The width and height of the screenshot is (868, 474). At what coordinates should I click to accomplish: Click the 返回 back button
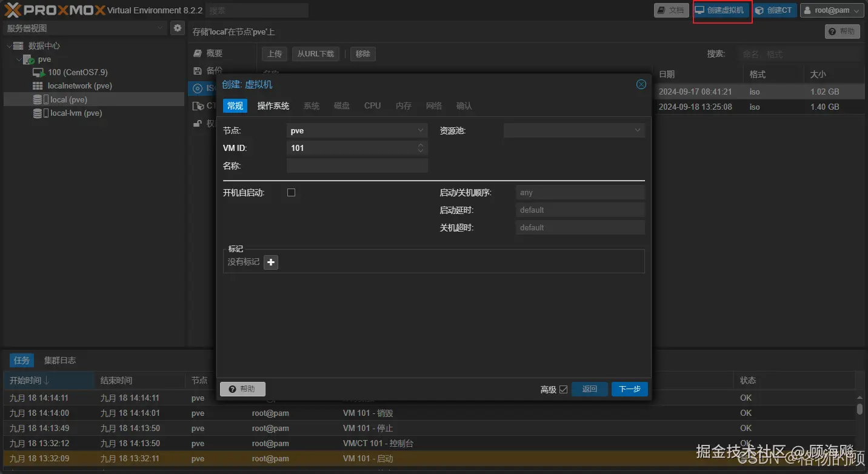(x=590, y=389)
